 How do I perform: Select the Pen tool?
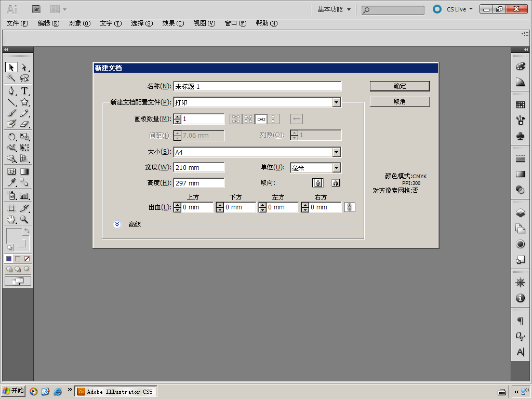coord(11,91)
